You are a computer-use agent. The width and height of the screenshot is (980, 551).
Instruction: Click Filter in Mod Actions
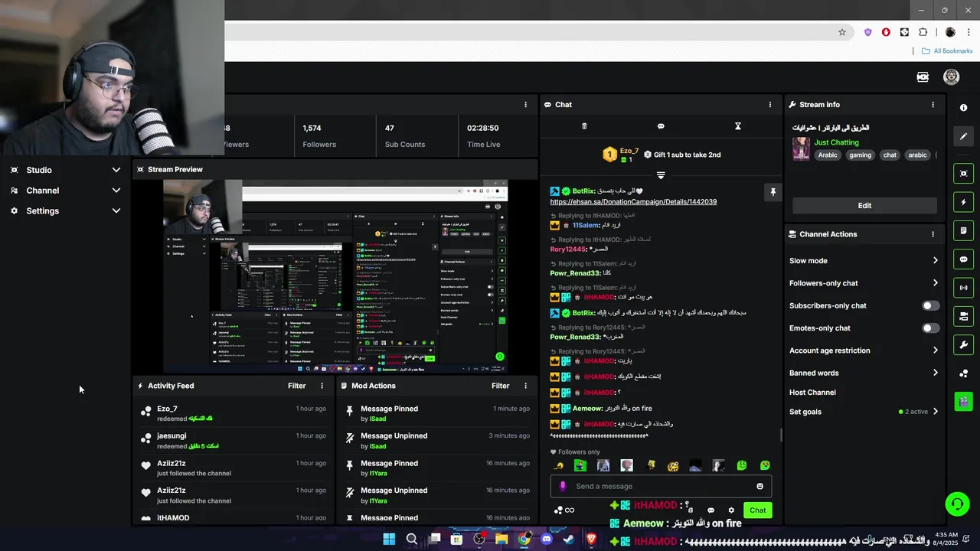pyautogui.click(x=500, y=386)
